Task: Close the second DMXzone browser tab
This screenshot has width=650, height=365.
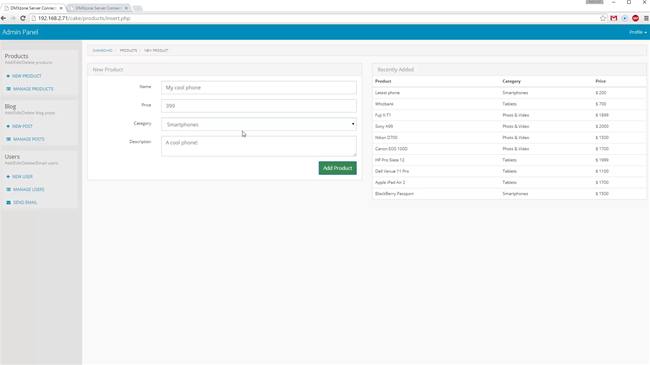Action: point(126,8)
